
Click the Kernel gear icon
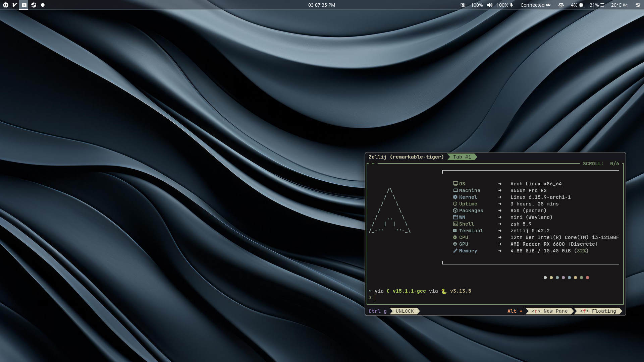pos(455,197)
